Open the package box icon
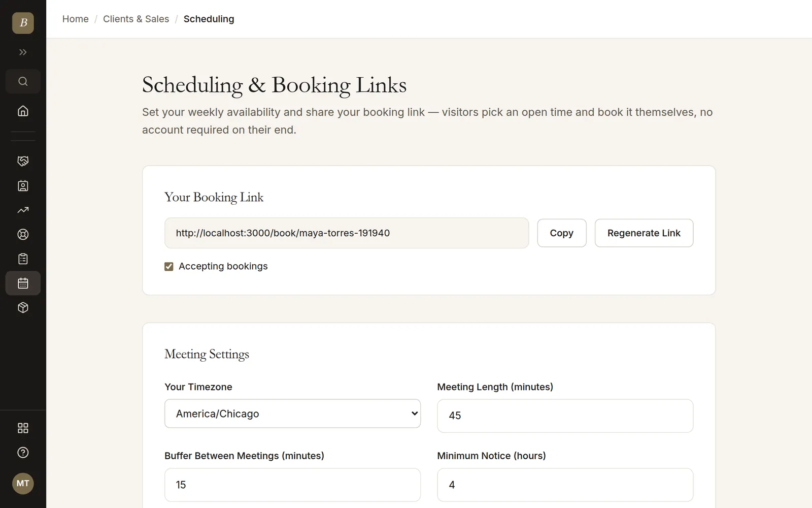This screenshot has height=508, width=812. tap(23, 307)
